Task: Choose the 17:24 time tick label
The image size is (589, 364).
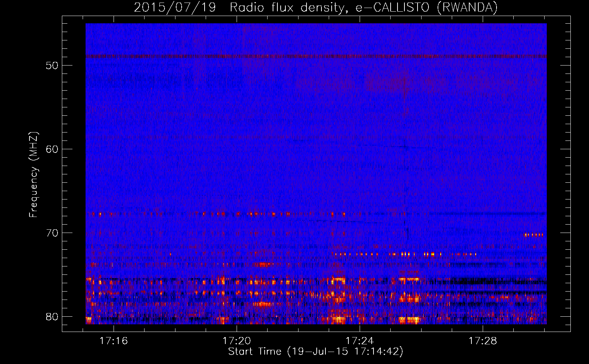Action: [360, 341]
